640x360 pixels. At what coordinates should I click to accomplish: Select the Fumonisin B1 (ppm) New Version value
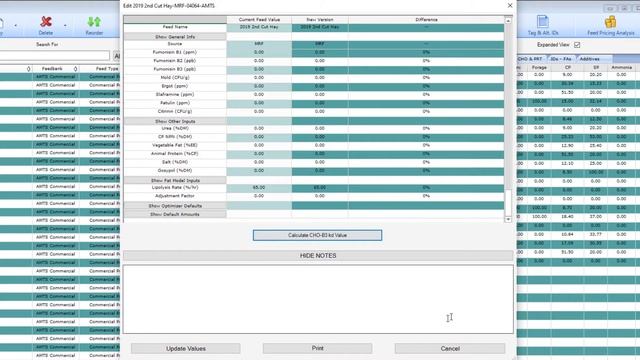coord(320,52)
